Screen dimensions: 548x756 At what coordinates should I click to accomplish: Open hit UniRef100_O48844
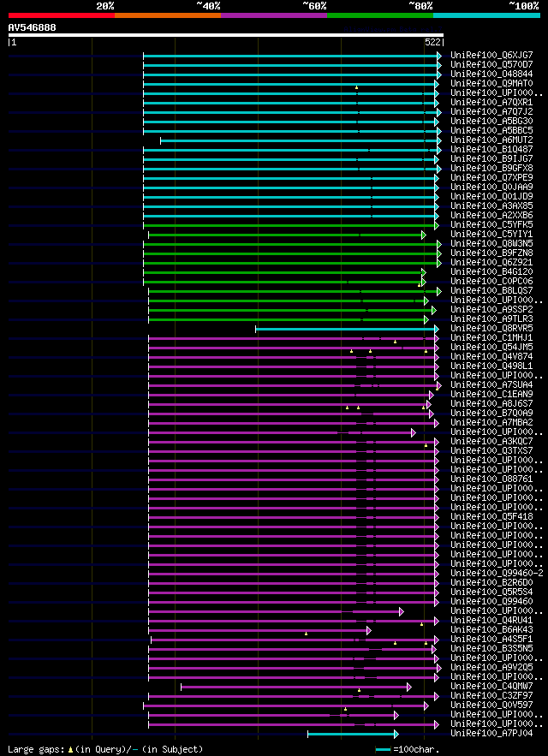coord(491,74)
